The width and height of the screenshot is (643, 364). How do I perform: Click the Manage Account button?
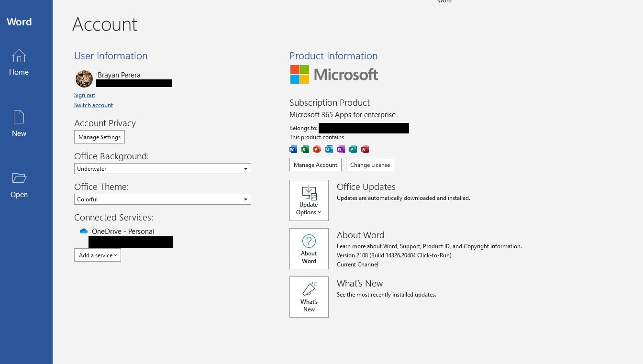[x=315, y=165]
